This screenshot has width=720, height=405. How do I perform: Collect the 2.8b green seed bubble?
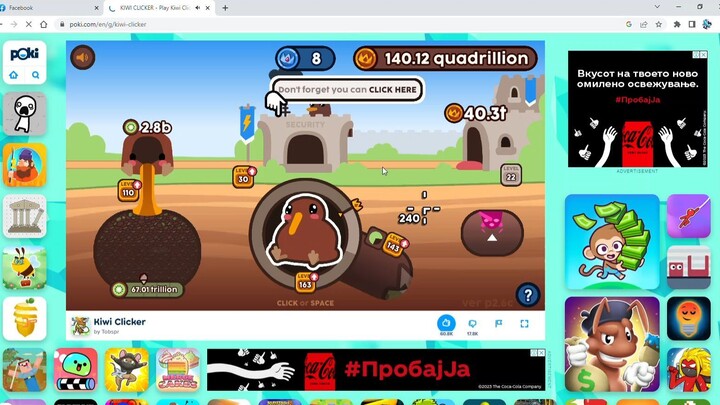[x=147, y=127]
